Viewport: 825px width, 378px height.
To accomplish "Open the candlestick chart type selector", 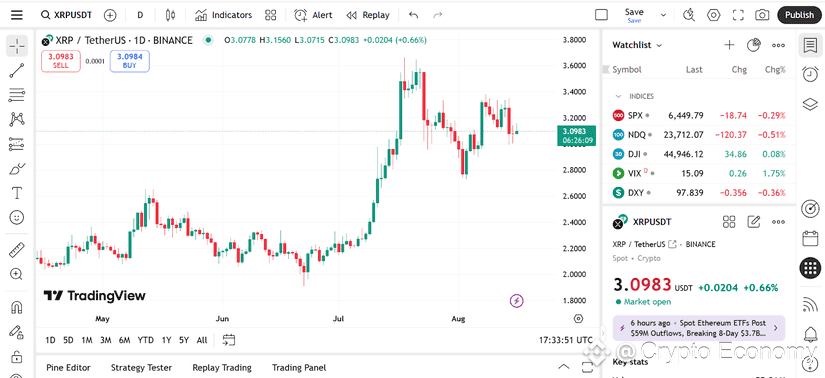I will tap(170, 15).
